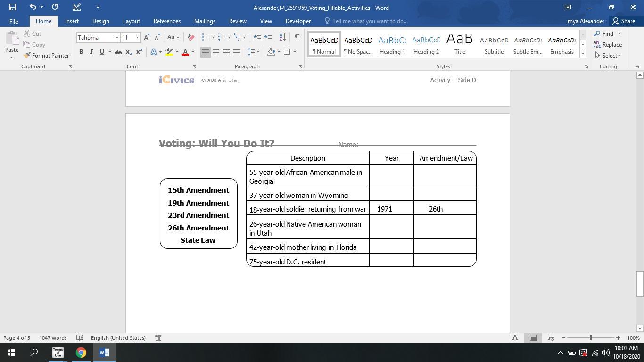Open the font color dropdown arrow
The width and height of the screenshot is (644, 362).
pyautogui.click(x=193, y=52)
